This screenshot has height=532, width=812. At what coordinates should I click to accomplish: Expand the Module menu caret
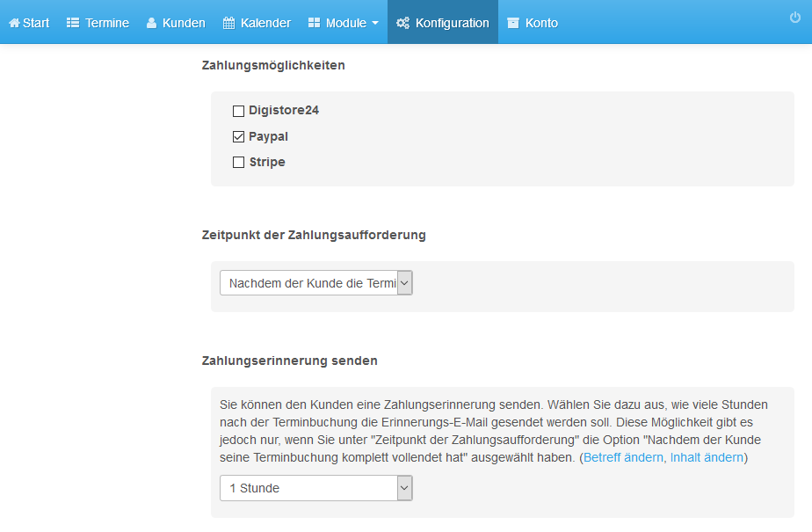(375, 24)
